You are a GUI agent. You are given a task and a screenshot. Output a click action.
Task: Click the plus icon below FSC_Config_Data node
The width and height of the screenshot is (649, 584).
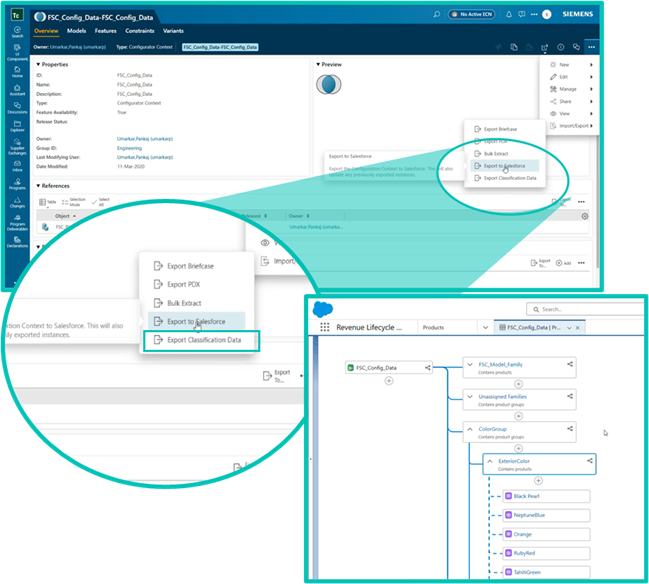pyautogui.click(x=389, y=381)
